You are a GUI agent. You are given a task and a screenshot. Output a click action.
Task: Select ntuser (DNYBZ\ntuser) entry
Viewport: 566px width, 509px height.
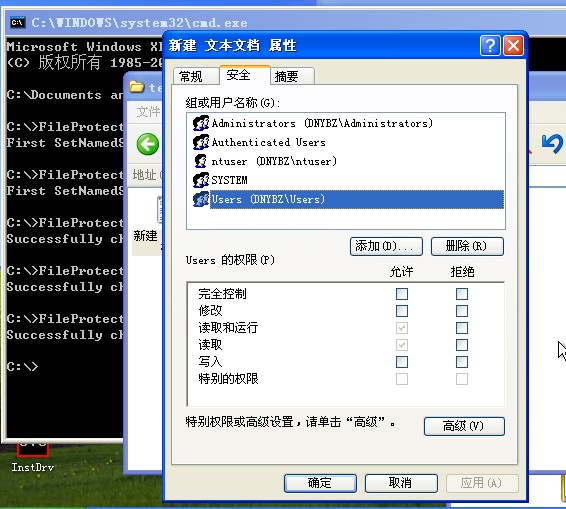click(274, 161)
